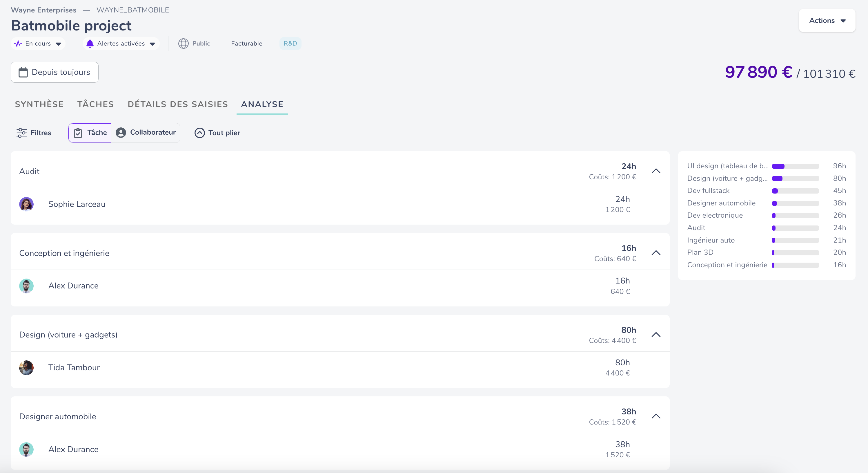Click the globe icon next to Public
Image resolution: width=868 pixels, height=473 pixels.
pyautogui.click(x=183, y=44)
